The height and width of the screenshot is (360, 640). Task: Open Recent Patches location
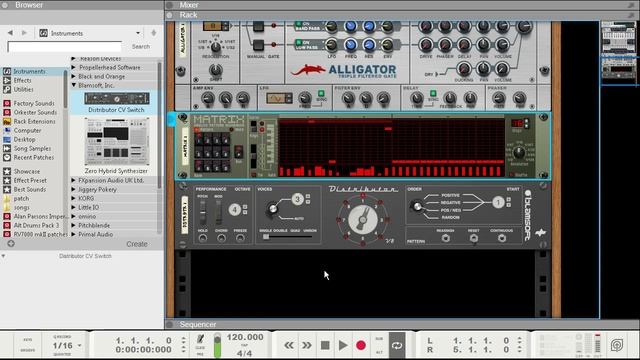tap(33, 157)
